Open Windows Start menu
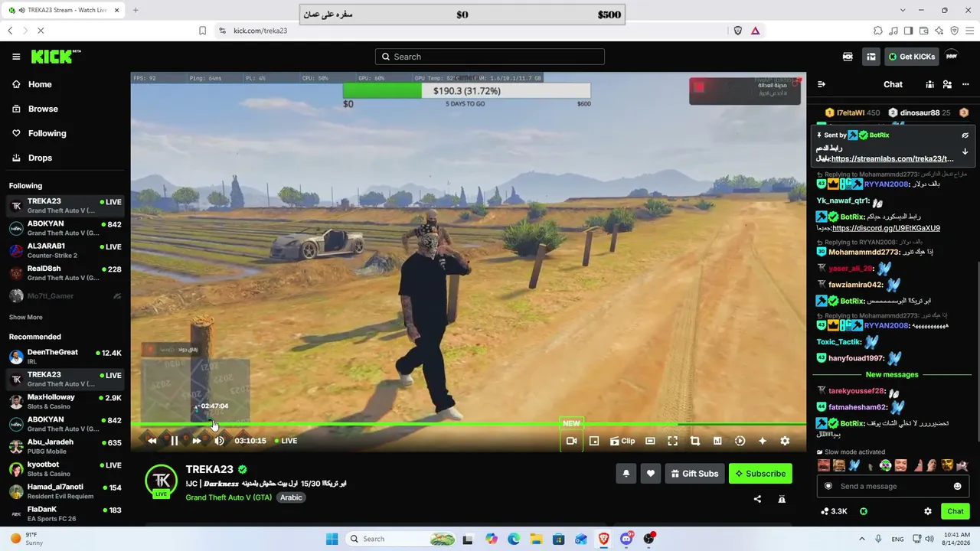This screenshot has width=980, height=551. [x=332, y=539]
